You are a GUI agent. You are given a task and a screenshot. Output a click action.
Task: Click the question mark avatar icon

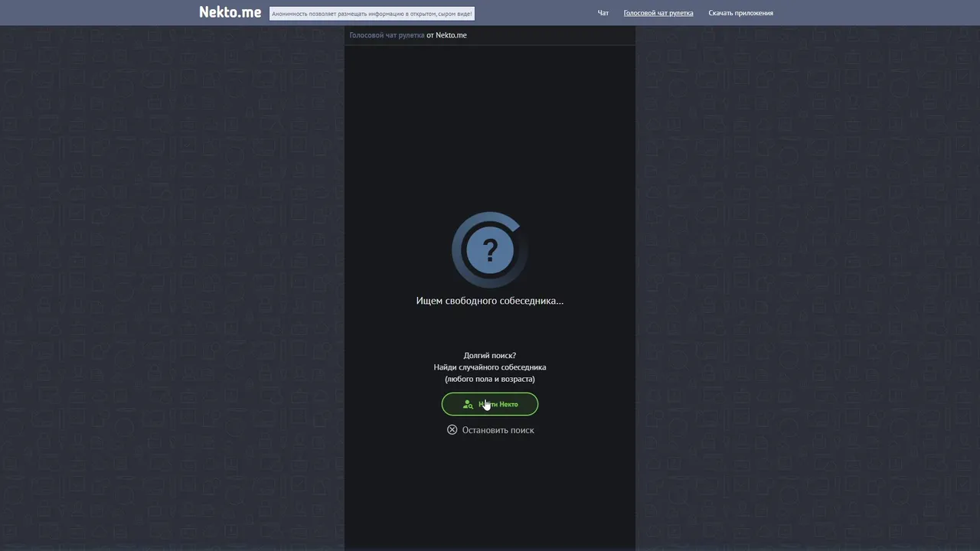click(x=490, y=249)
